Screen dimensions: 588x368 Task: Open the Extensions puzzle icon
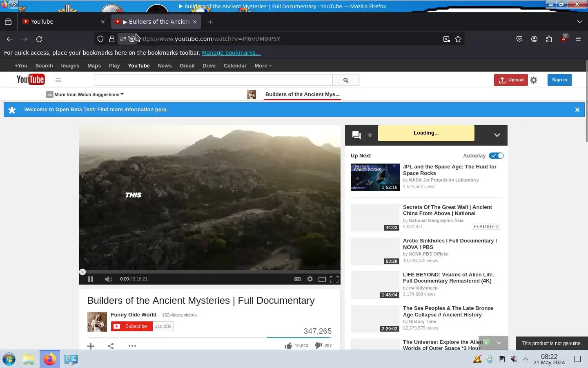[x=549, y=39]
